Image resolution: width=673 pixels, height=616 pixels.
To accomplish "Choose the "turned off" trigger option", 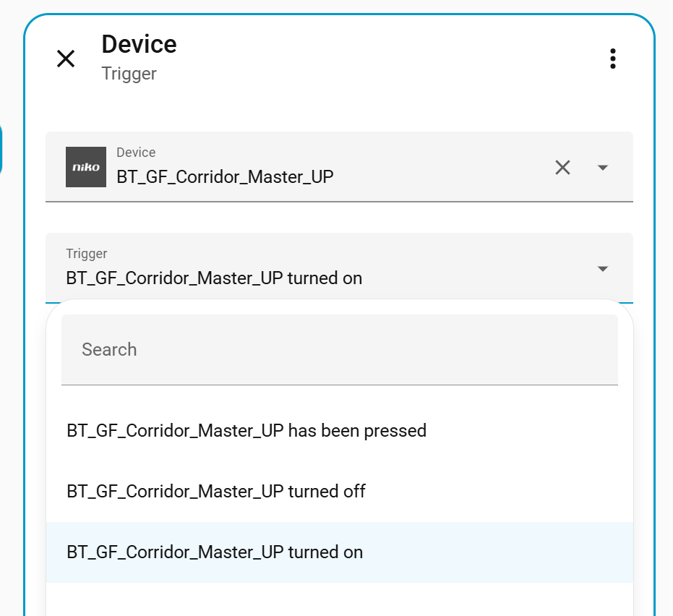I will (216, 492).
